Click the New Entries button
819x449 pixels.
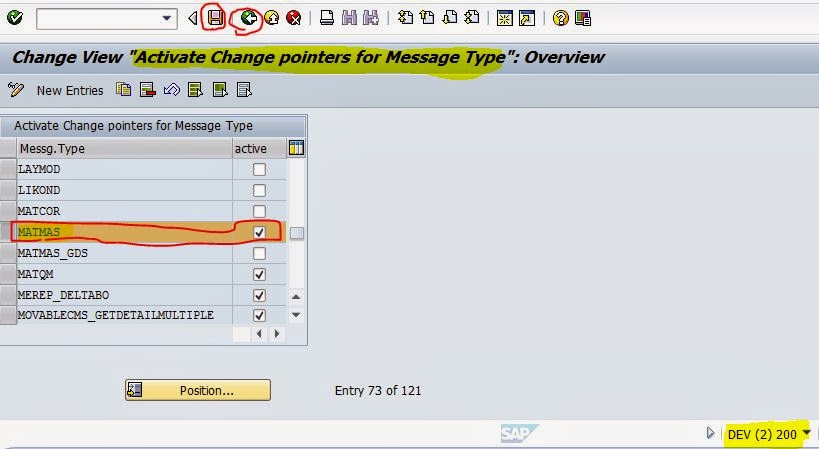click(x=70, y=90)
